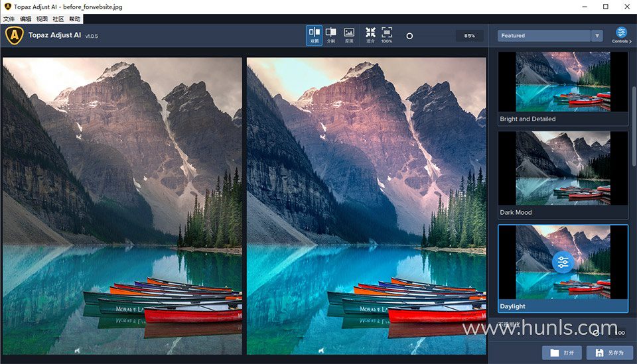The width and height of the screenshot is (637, 364).
Task: Switch to the single original 原图 view
Action: tap(349, 36)
